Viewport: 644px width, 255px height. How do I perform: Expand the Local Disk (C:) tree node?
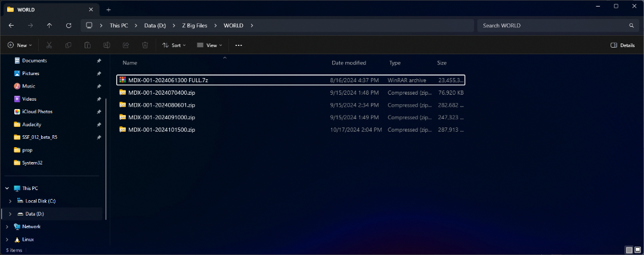[x=10, y=201]
